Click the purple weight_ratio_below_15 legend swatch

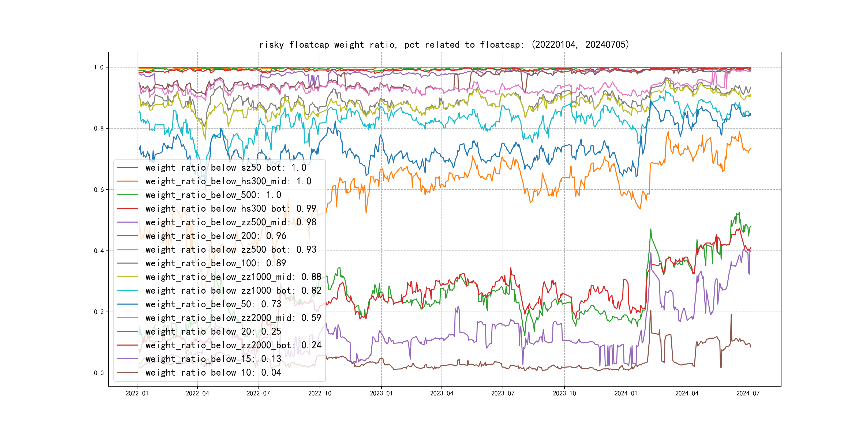click(x=127, y=359)
